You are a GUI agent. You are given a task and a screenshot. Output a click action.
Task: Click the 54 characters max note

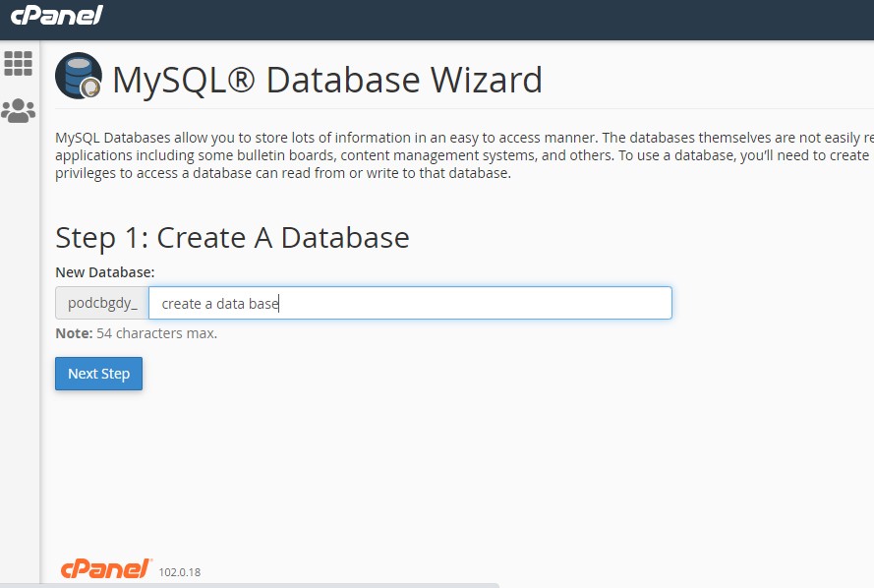point(137,333)
